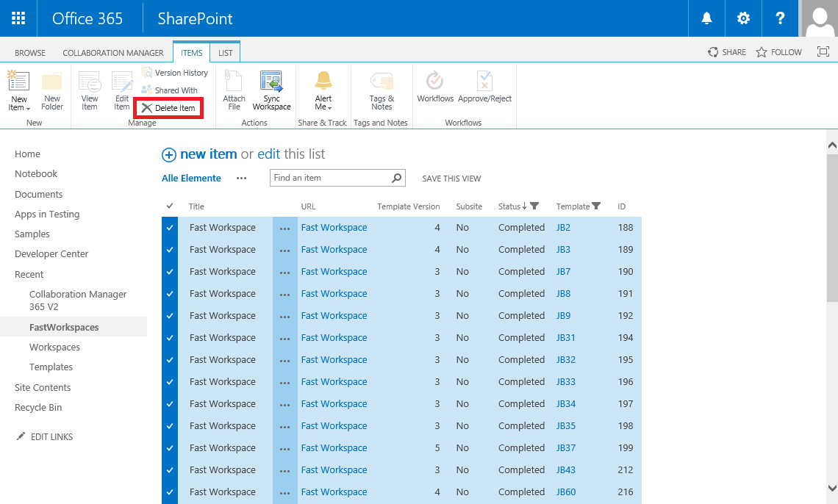The image size is (838, 504).
Task: Deselect the row with ID 195
Action: [x=170, y=360]
